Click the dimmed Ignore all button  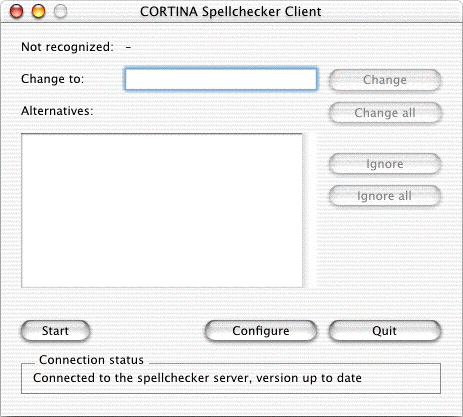[385, 196]
